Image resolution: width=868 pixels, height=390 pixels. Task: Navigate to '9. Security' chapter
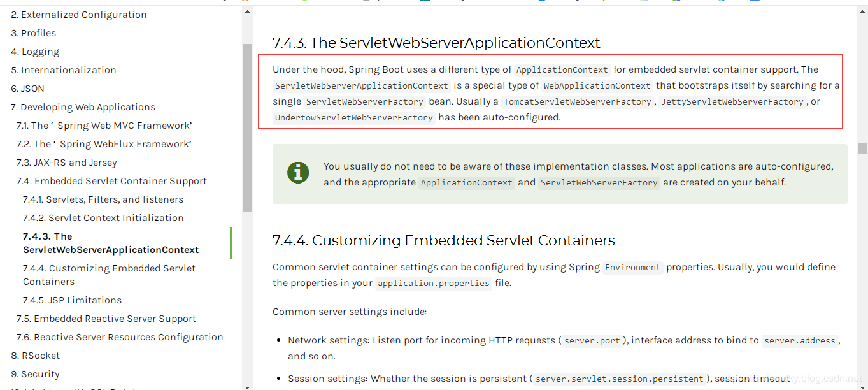tap(35, 374)
